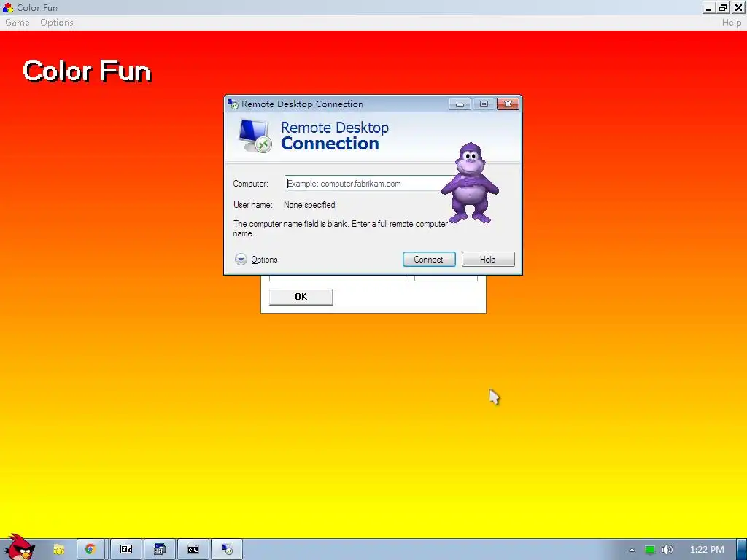Click the purple Bonzi Buddy gorilla
The image size is (747, 560).
coord(471,183)
